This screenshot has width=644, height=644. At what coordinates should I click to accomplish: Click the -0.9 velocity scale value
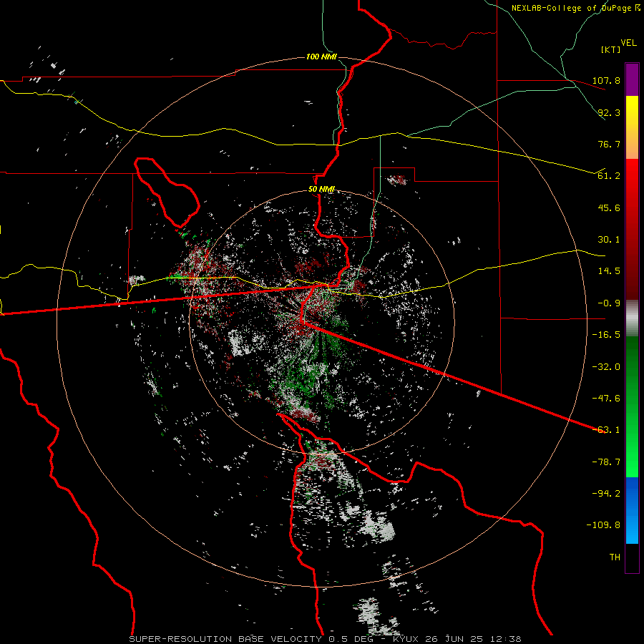609,303
